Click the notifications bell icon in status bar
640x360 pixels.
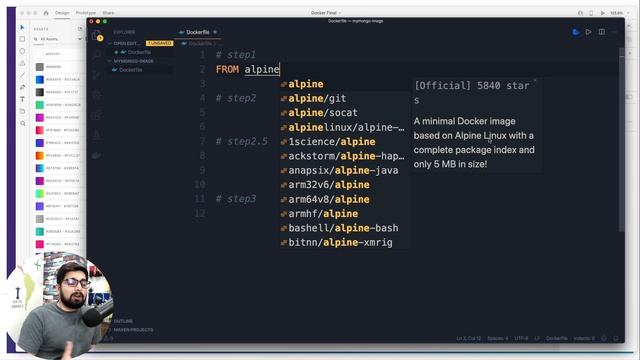point(616,338)
